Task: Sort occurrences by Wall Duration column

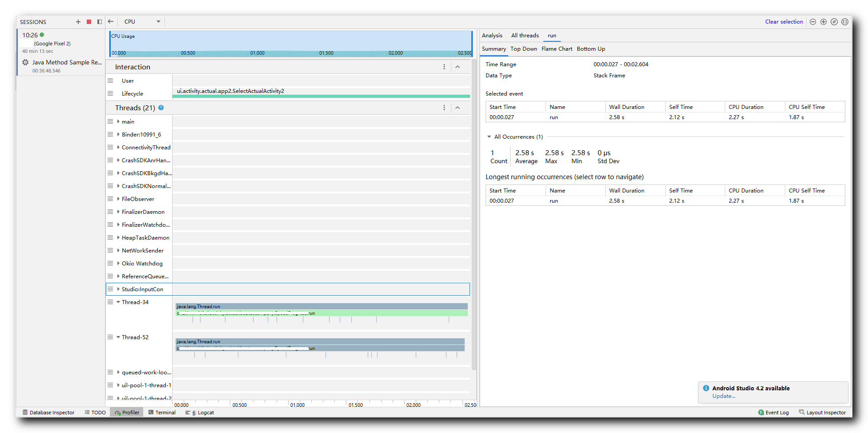Action: [635, 191]
